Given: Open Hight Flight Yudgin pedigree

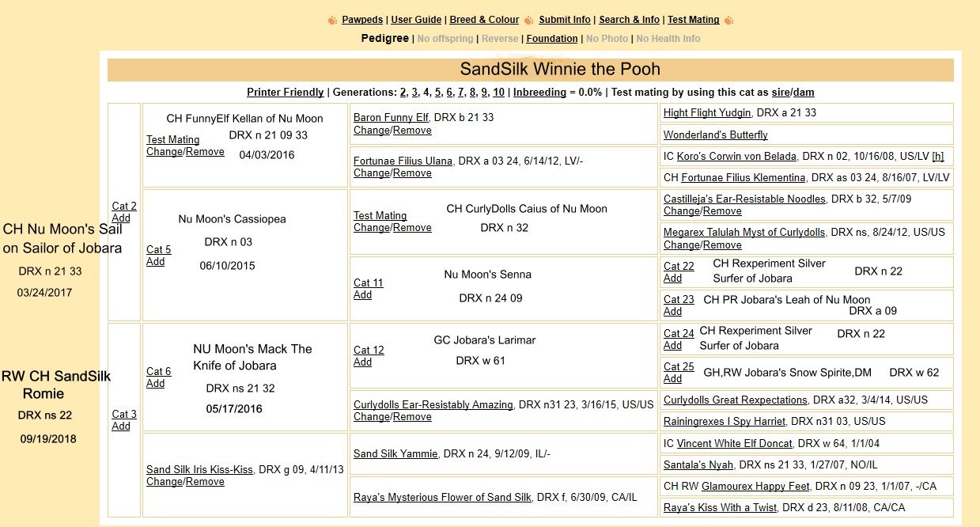Looking at the screenshot, I should [x=707, y=112].
